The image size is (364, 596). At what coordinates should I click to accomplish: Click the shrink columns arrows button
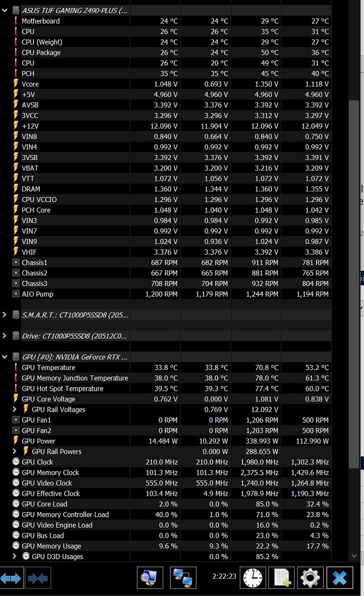tap(37, 578)
